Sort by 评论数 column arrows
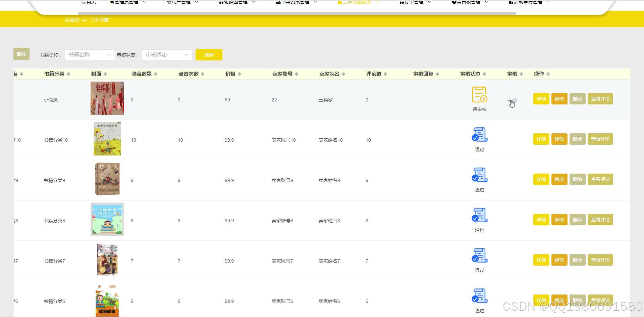 [385, 74]
